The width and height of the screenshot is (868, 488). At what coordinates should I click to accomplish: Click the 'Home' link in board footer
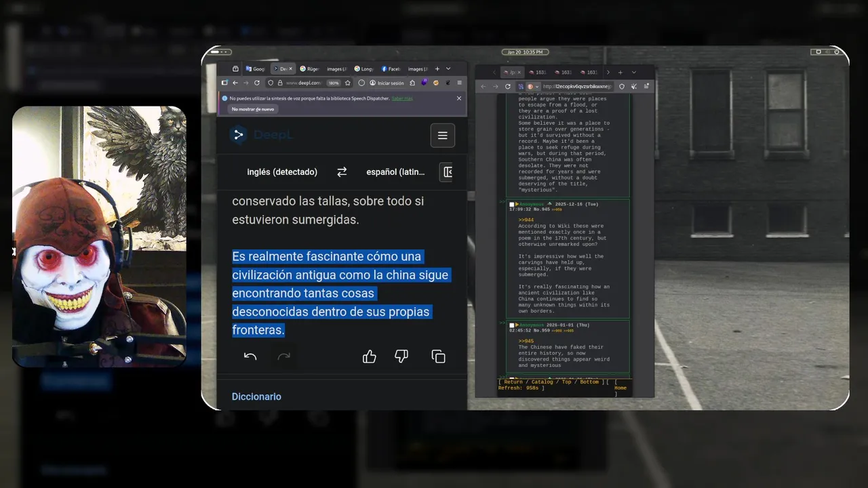point(620,388)
